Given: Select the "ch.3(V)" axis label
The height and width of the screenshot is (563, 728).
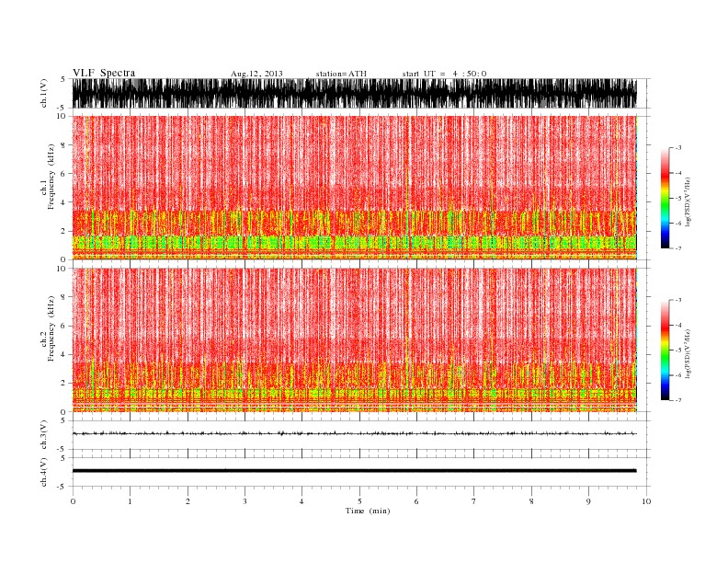Looking at the screenshot, I should pyautogui.click(x=44, y=435).
